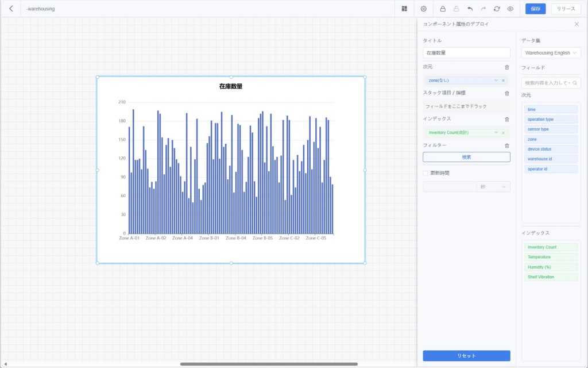Screen dimensions: 588x368
Task: Toggle preview with the eye icon
Action: 510,9
